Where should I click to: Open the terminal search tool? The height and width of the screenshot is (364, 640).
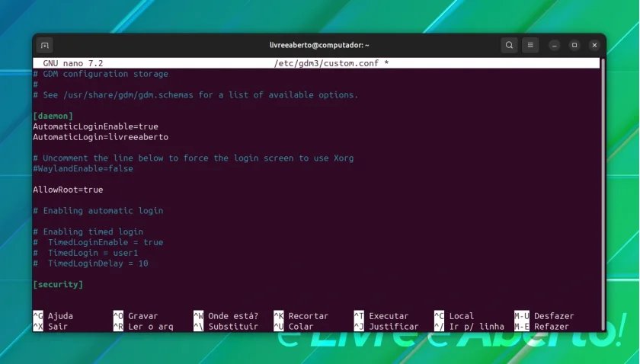click(509, 45)
